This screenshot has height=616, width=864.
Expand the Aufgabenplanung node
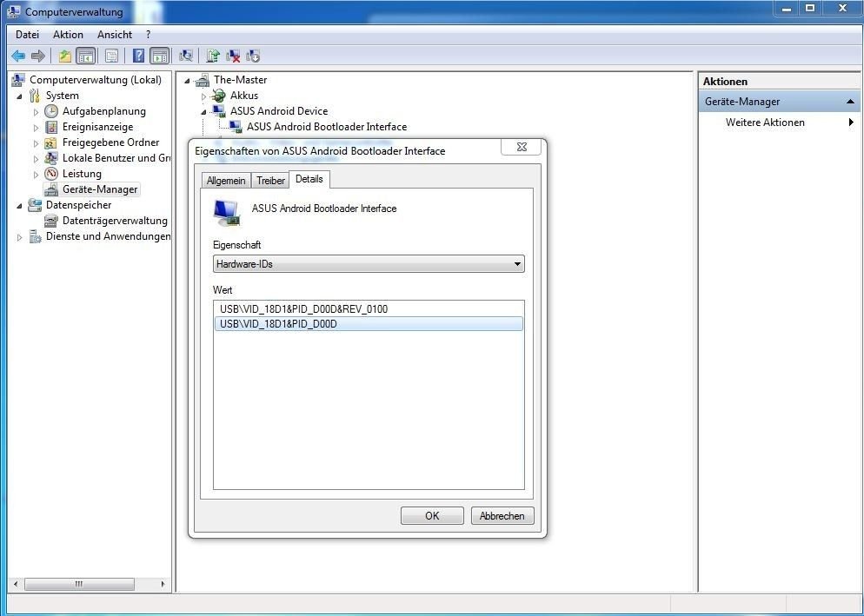pyautogui.click(x=36, y=112)
